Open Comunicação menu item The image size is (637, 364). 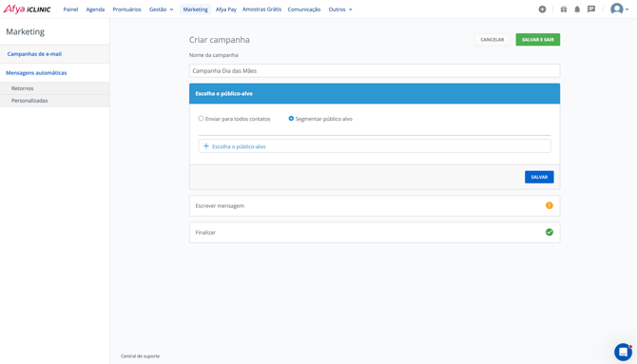click(x=304, y=10)
